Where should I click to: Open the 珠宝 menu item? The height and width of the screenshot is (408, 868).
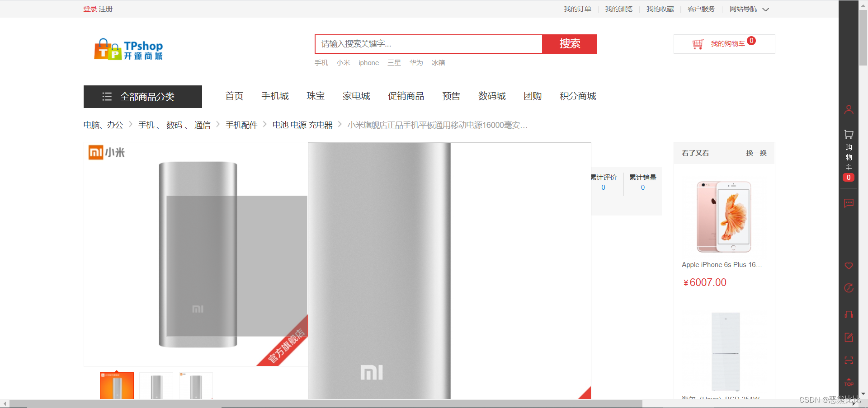(x=316, y=96)
